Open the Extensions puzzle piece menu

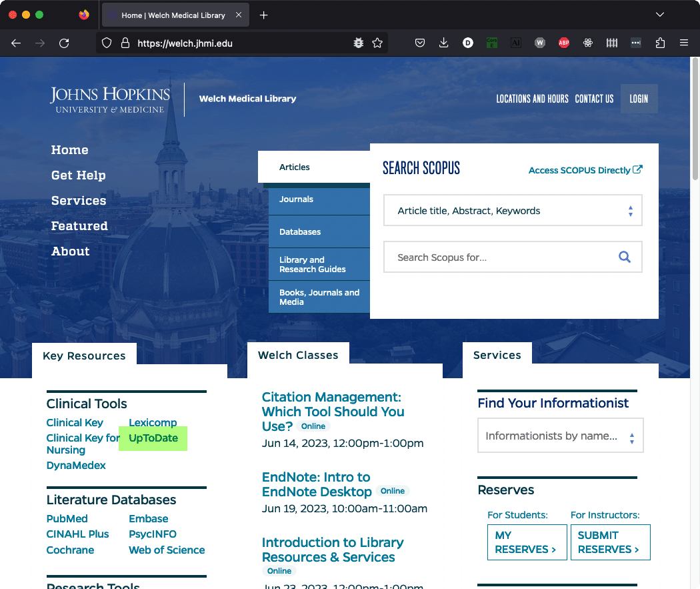click(x=660, y=43)
